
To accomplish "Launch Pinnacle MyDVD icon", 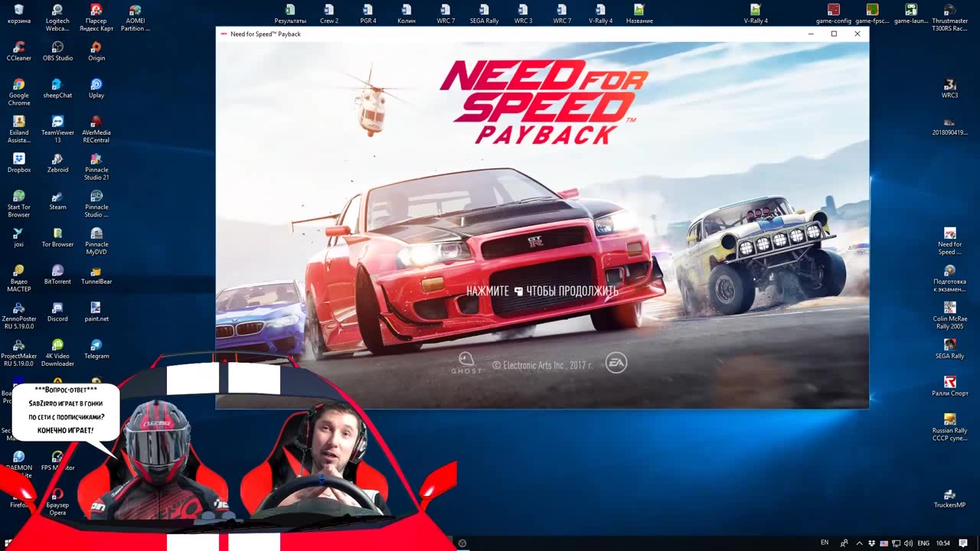I will [x=96, y=242].
